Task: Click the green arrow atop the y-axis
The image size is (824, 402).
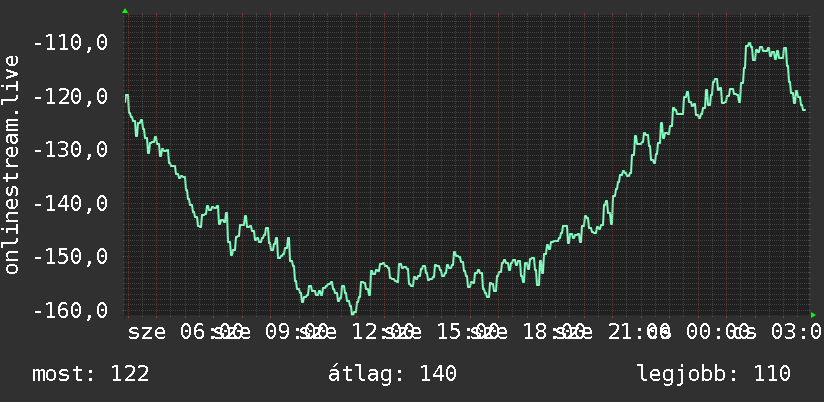Action: pyautogui.click(x=125, y=11)
